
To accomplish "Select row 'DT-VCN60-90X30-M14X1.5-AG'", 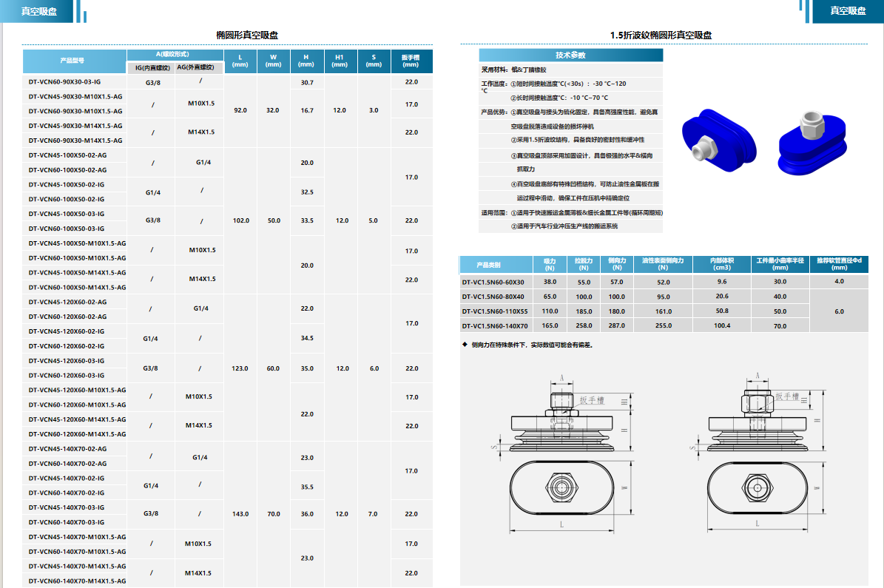I will [x=75, y=141].
